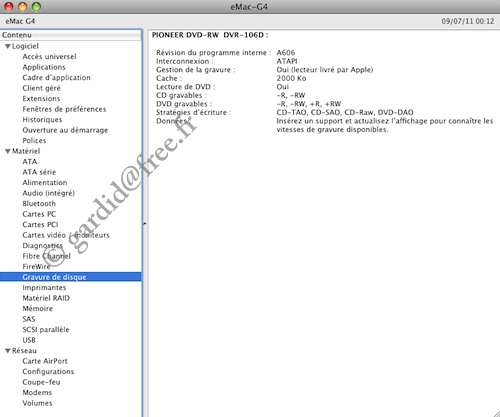The width and height of the screenshot is (500, 417).
Task: Select the USB entry
Action: (29, 340)
